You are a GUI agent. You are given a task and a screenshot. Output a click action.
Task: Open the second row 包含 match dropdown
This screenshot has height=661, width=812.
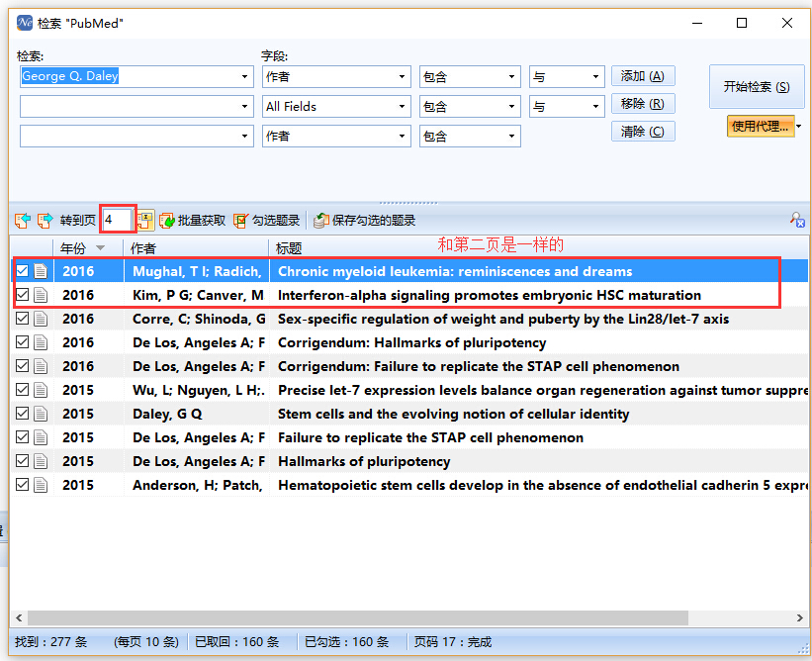point(511,106)
